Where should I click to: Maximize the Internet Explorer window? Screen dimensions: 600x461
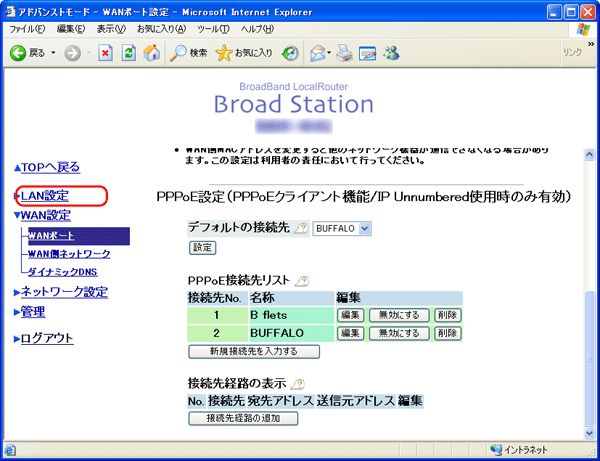pos(571,12)
